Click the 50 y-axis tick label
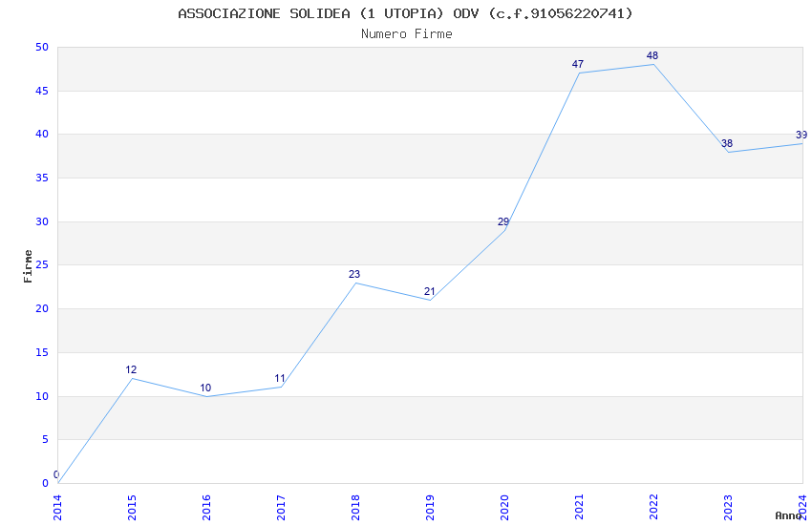This screenshot has height=525, width=812. point(42,47)
